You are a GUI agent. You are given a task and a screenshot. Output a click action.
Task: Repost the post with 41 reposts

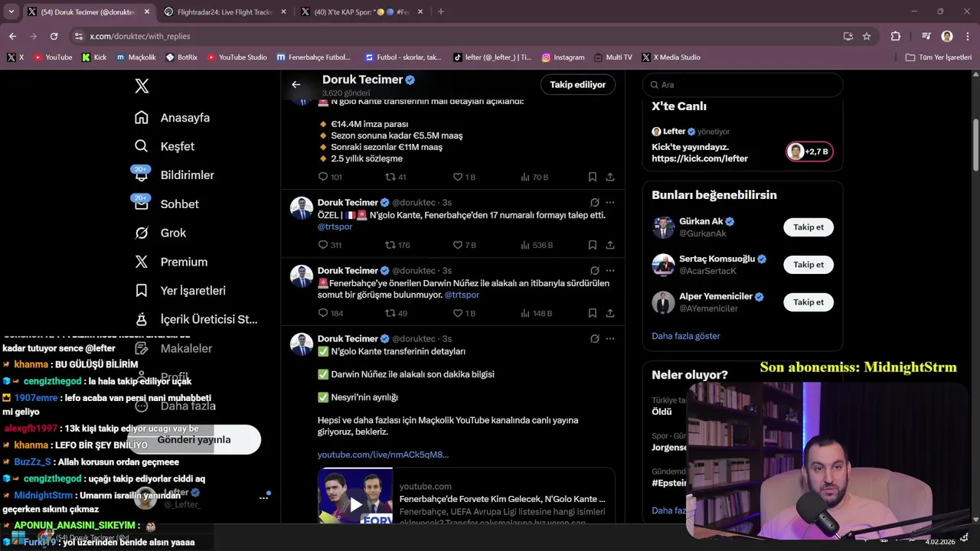tap(396, 177)
